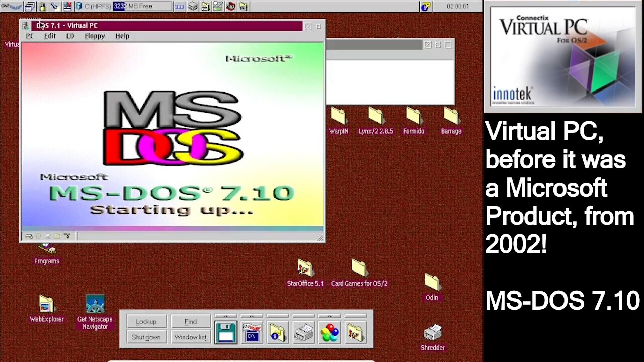Expand the drawer above the colored balls icon

tap(331, 316)
